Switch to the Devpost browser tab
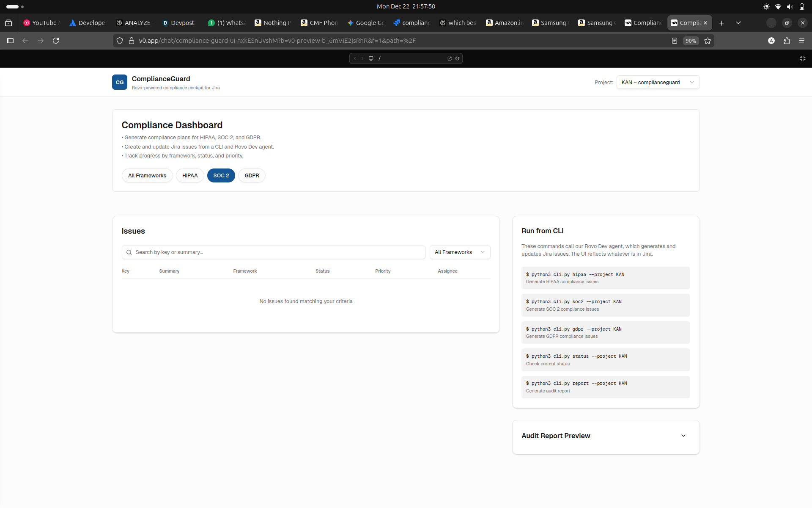Viewport: 812px width, 508px height. tap(178, 23)
